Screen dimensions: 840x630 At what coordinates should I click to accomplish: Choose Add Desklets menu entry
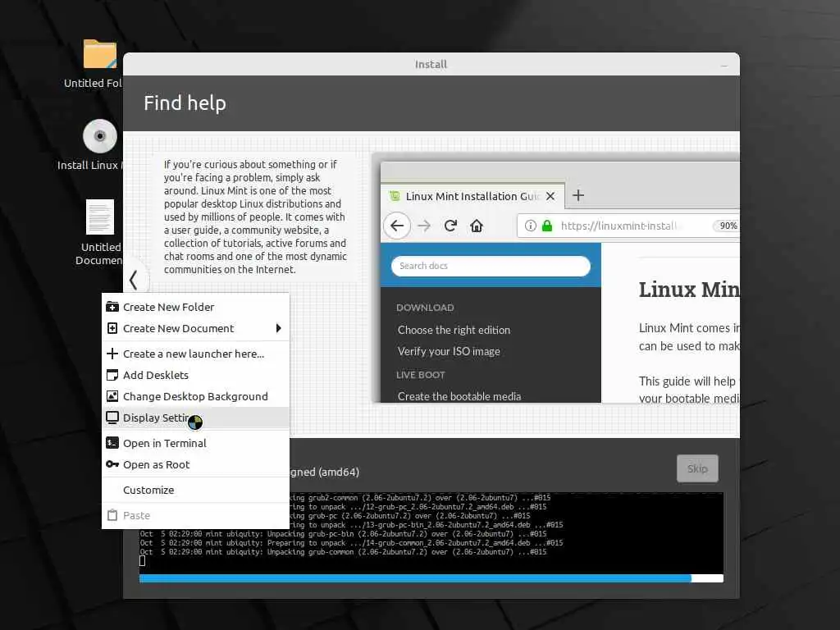195,375
